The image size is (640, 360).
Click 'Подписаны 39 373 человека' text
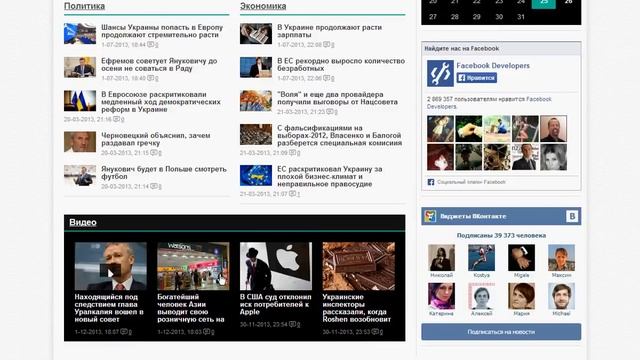click(501, 236)
